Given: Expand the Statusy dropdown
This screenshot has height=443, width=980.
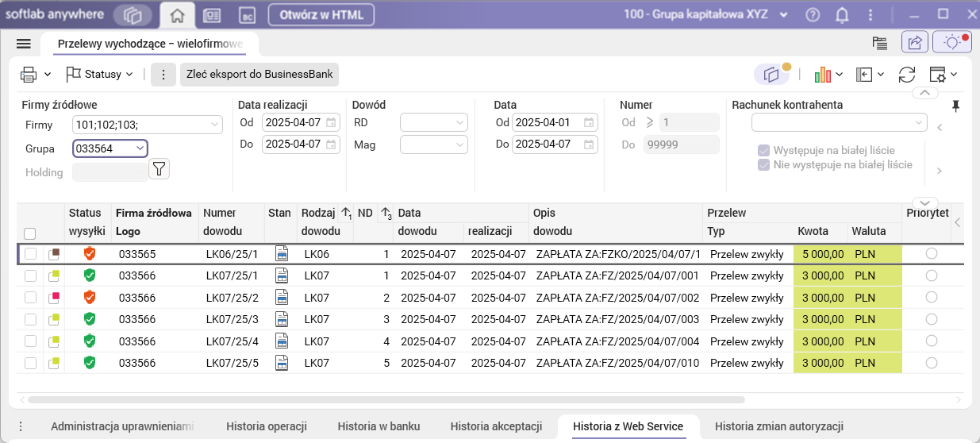Looking at the screenshot, I should [x=100, y=75].
